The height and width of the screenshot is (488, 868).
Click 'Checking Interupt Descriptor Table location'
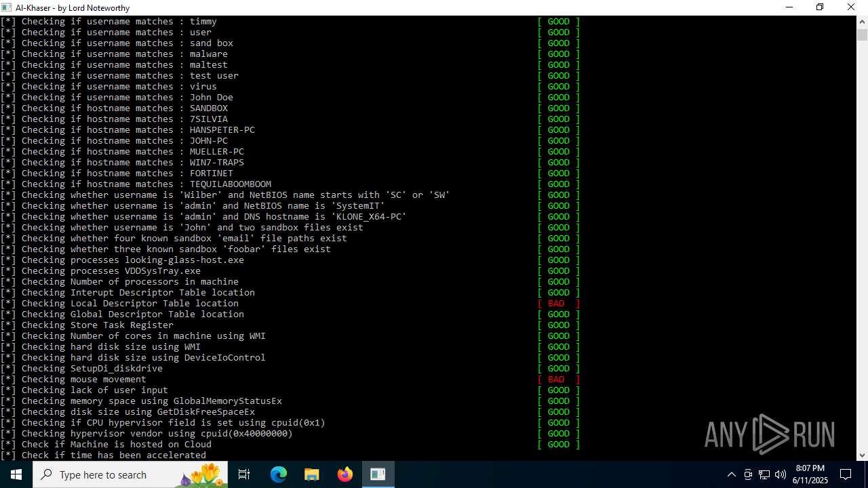[138, 293]
